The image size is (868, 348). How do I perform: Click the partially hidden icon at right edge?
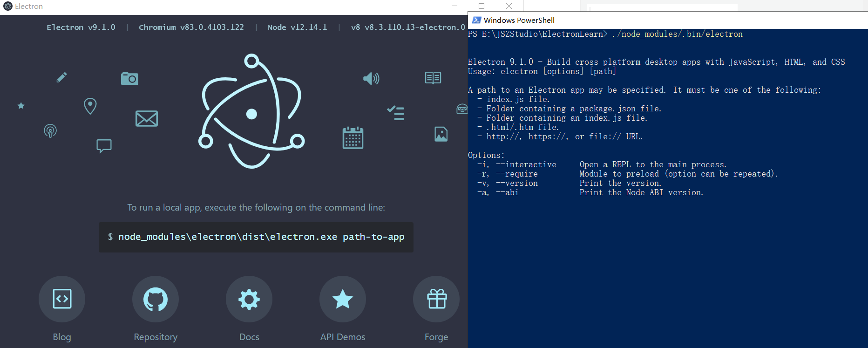pos(462,109)
